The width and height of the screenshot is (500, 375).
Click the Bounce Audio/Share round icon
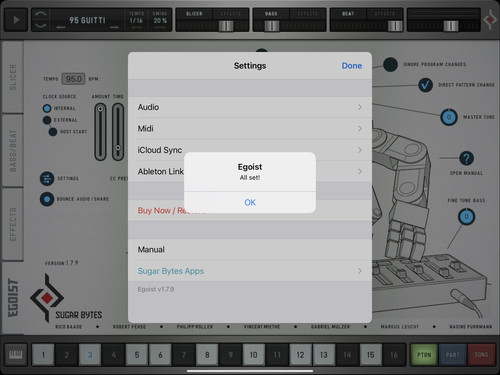click(47, 199)
